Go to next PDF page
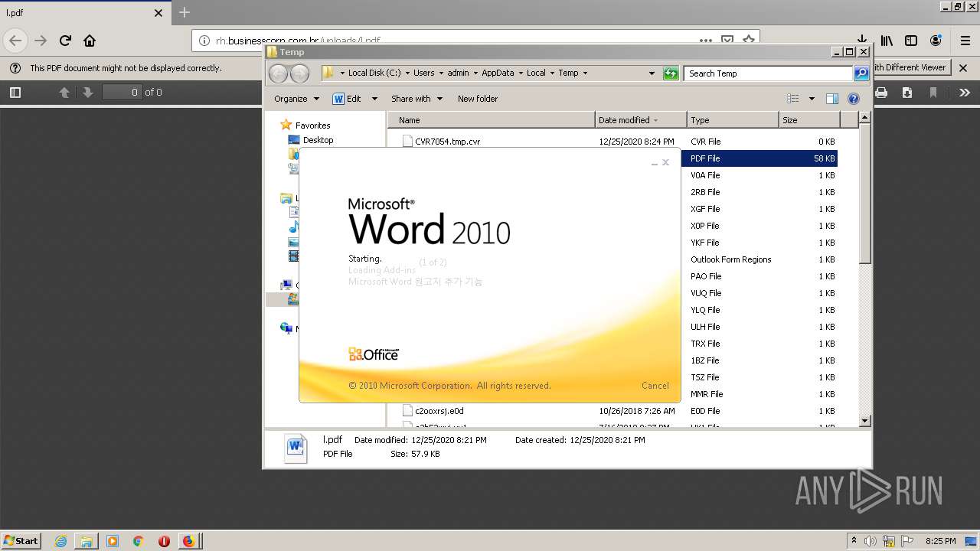 [87, 93]
